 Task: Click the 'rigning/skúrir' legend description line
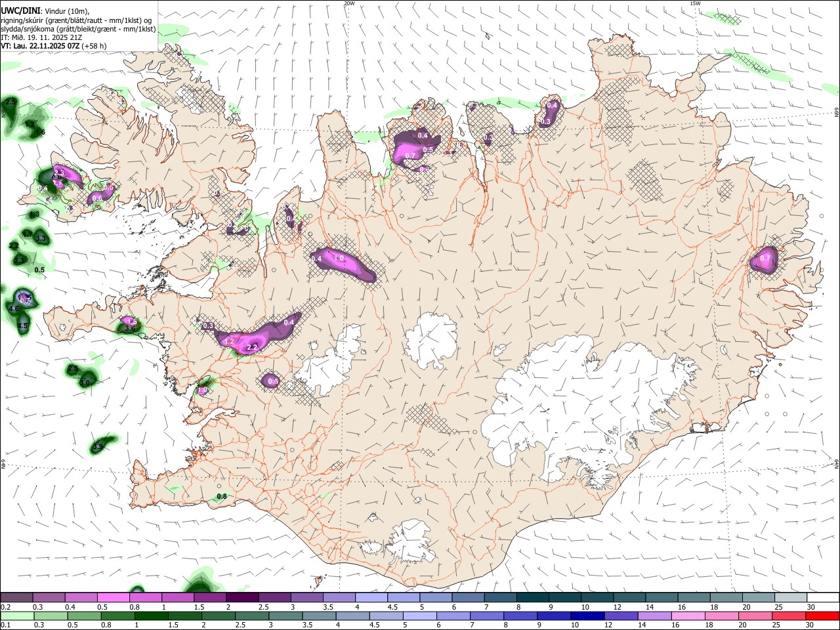[x=76, y=20]
